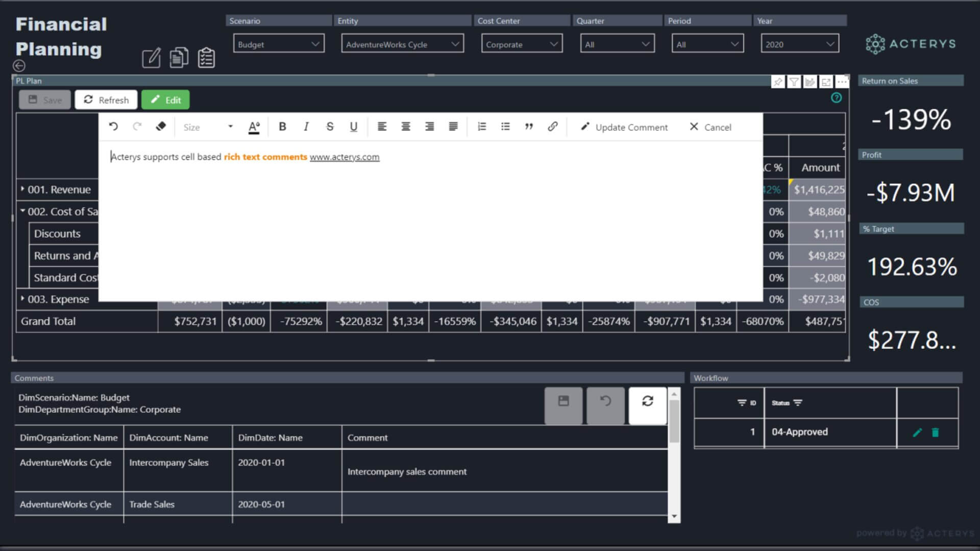Open the Year 2020 dropdown
980x551 pixels.
tap(799, 44)
